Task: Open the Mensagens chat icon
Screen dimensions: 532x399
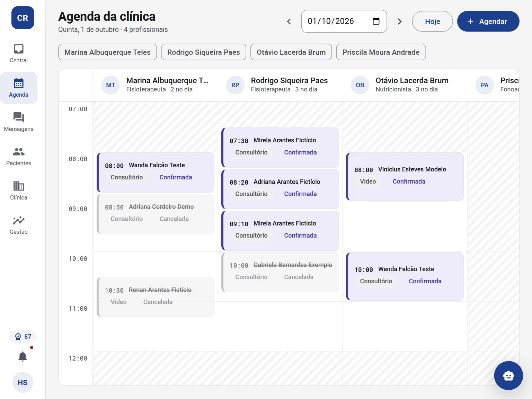Action: (x=19, y=117)
